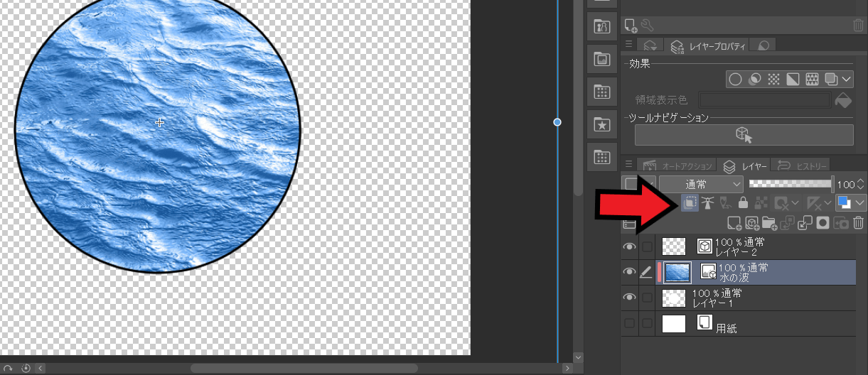Switch to the オートアクション tab
This screenshot has width=868, height=375.
click(679, 165)
